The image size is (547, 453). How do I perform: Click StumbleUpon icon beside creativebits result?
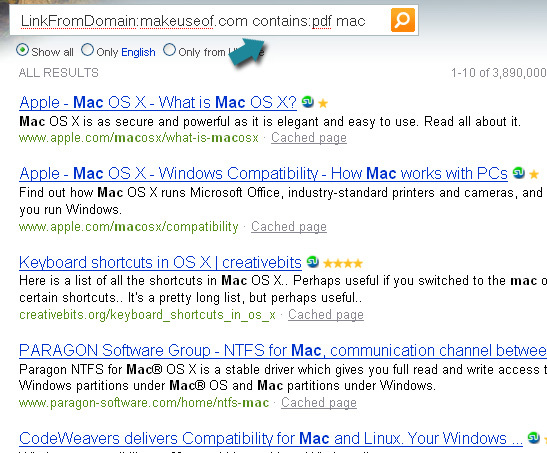click(x=313, y=262)
